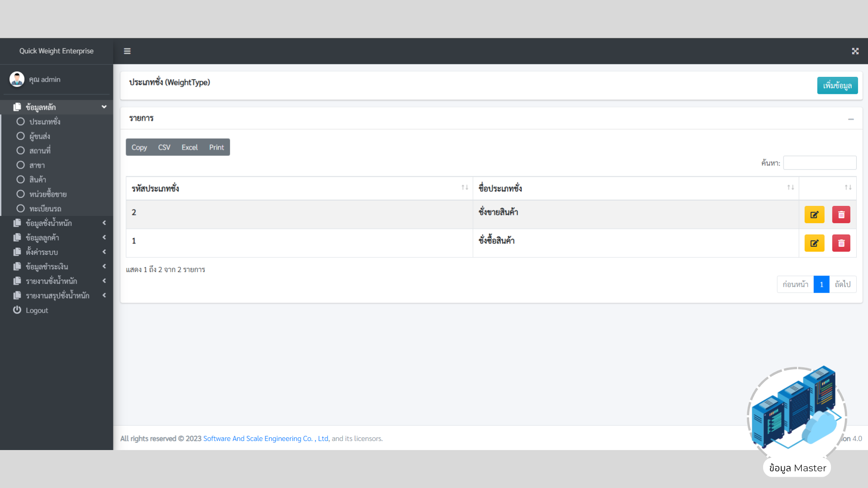
Task: Select the ประเภทชั่ง circle item
Action: (x=20, y=122)
